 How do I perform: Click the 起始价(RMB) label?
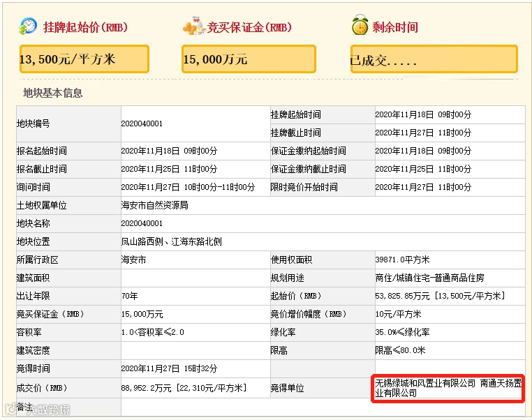[296, 297]
